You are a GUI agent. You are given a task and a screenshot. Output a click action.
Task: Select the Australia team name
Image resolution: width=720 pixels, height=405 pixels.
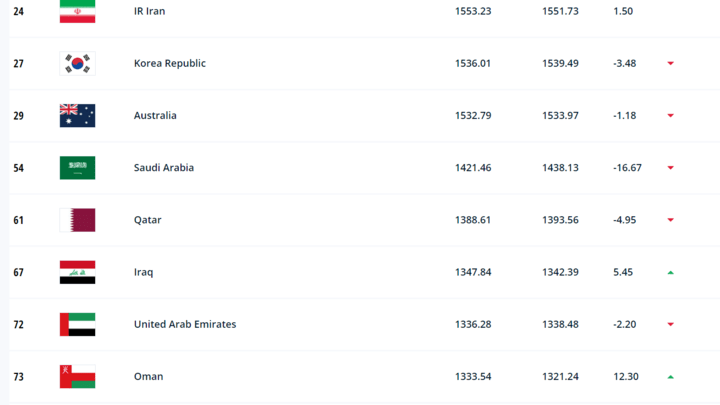pos(155,115)
